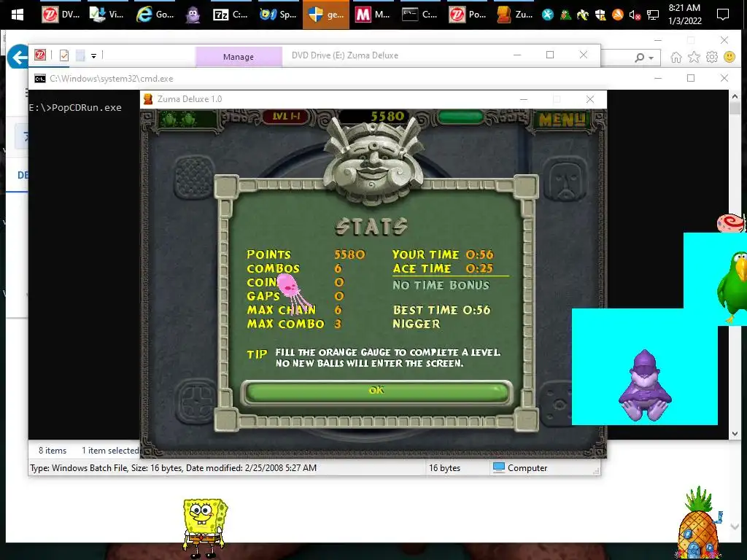
Task: Maximize the cmd.exe window
Action: pos(691,78)
